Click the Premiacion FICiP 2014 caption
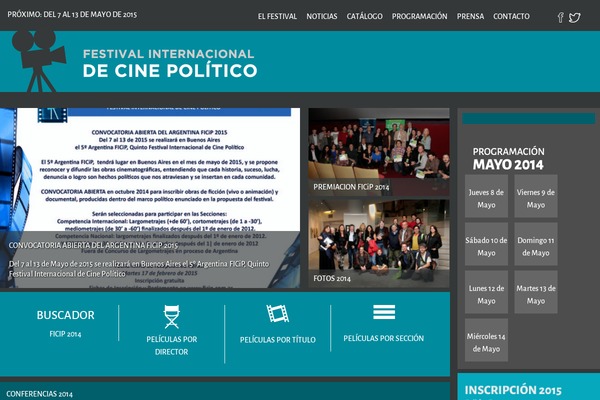The width and height of the screenshot is (600, 400). click(x=351, y=187)
